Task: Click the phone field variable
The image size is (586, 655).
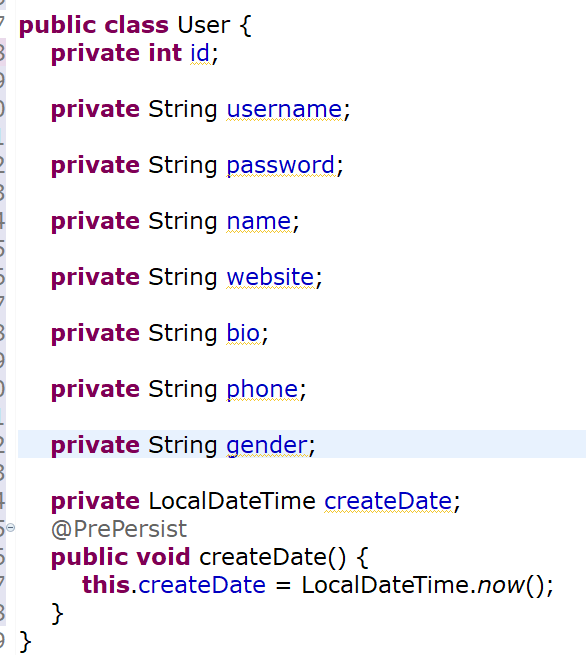Action: 262,390
